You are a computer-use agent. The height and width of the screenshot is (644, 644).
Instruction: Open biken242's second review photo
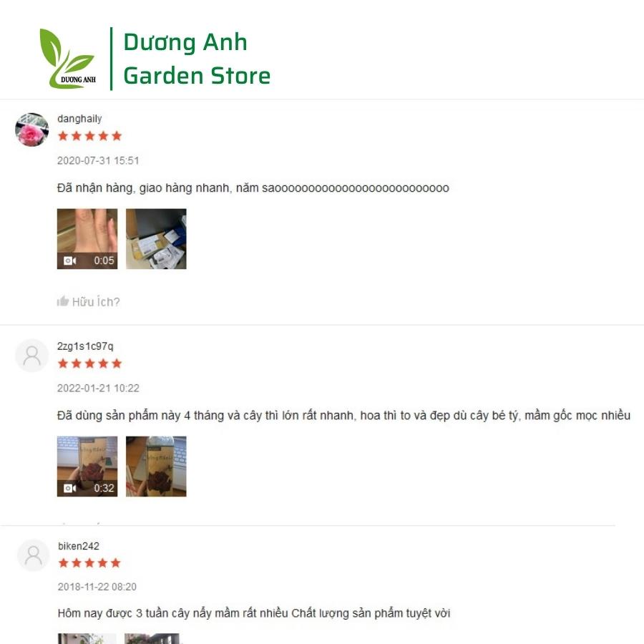152,639
